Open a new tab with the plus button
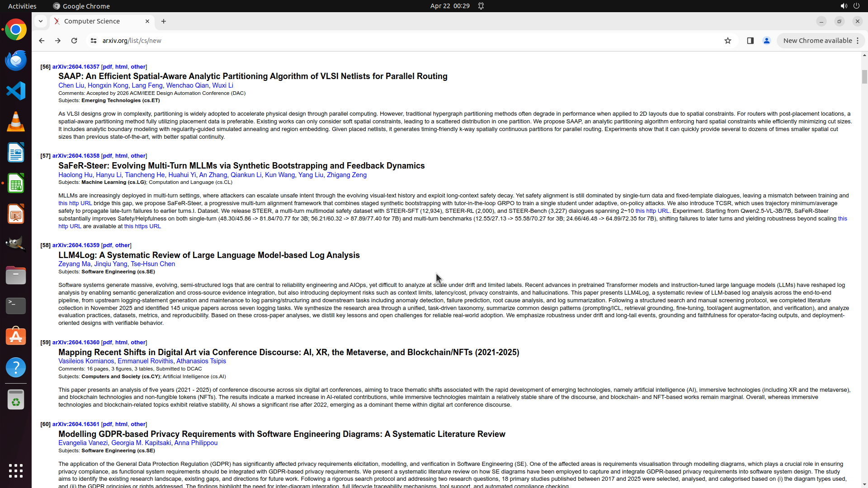 [164, 21]
